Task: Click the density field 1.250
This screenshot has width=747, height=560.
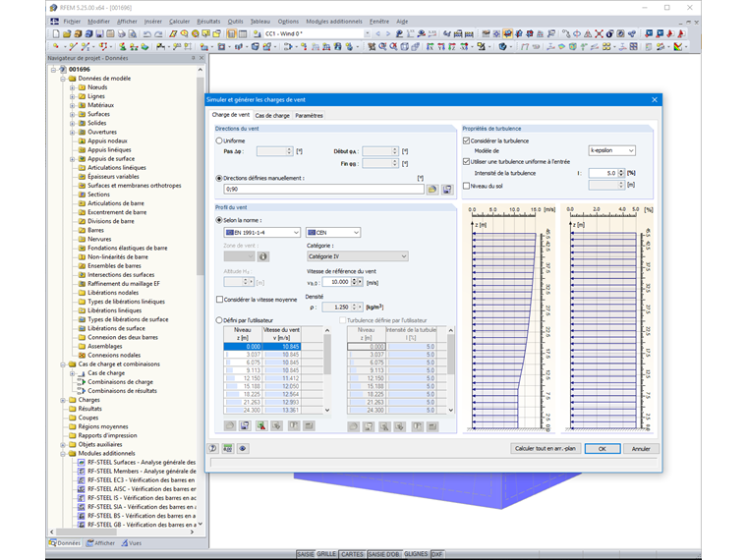Action: point(336,308)
